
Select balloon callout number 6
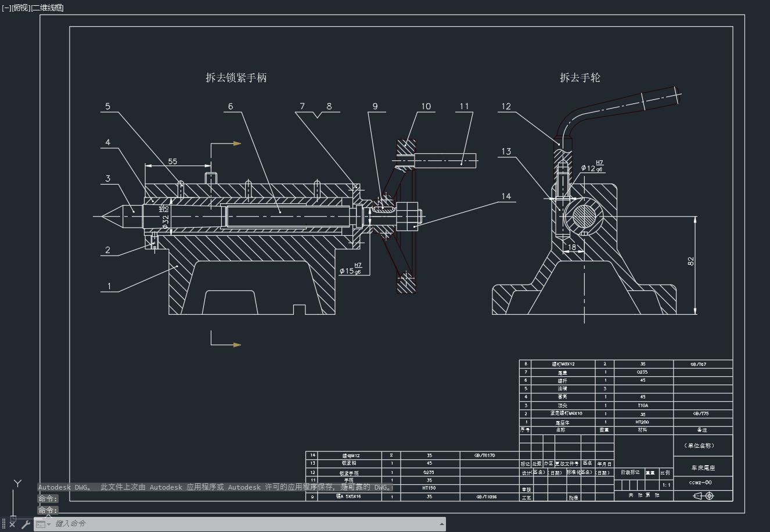(231, 106)
